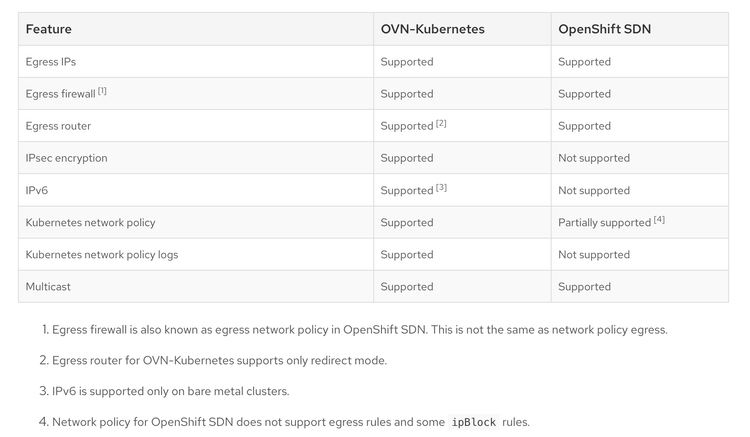The height and width of the screenshot is (437, 750).
Task: Click the ipBlock code text in footnotes
Action: point(473,422)
